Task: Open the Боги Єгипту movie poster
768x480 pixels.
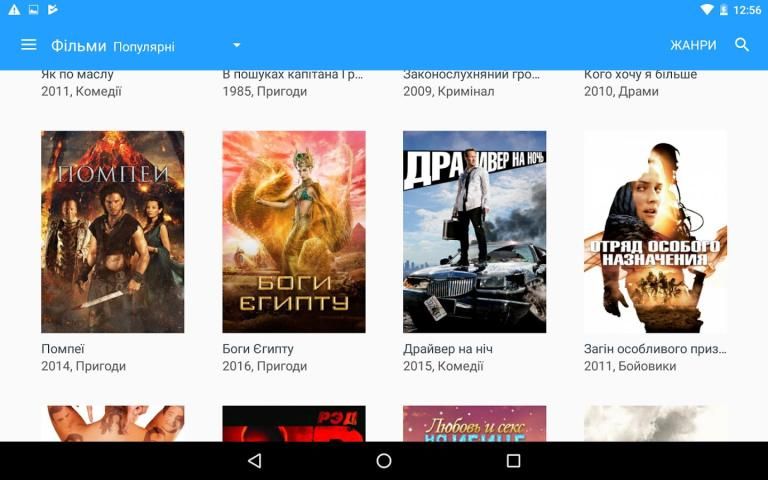Action: click(x=293, y=232)
